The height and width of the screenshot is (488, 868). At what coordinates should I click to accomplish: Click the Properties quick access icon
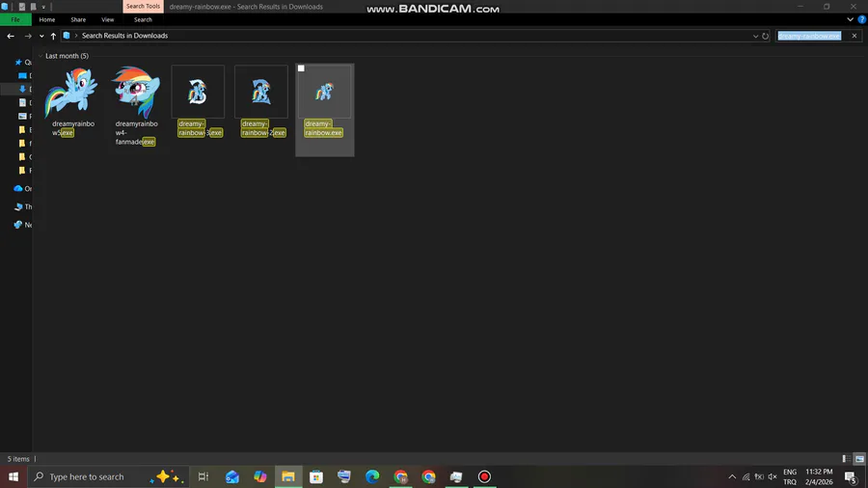21,7
